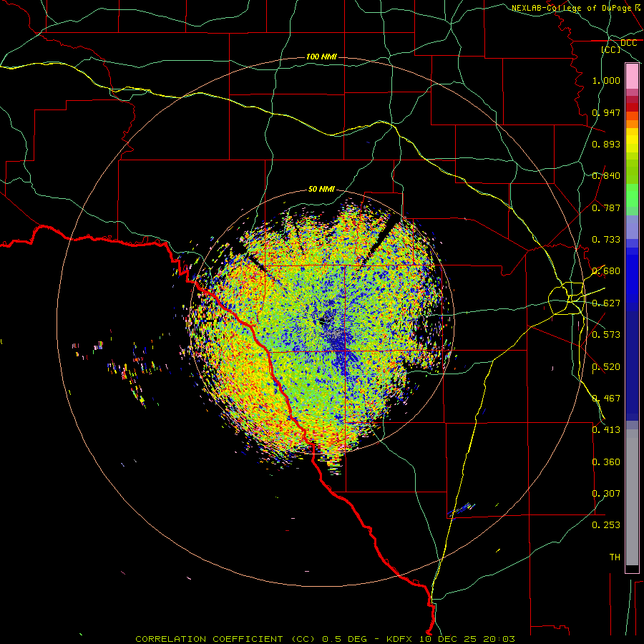Image resolution: width=644 pixels, height=644 pixels.
Task: Click the 50 NMI range ring label
Action: (x=321, y=190)
